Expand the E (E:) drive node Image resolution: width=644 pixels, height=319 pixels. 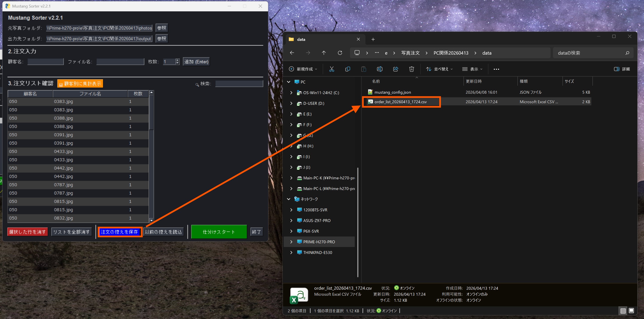point(291,114)
